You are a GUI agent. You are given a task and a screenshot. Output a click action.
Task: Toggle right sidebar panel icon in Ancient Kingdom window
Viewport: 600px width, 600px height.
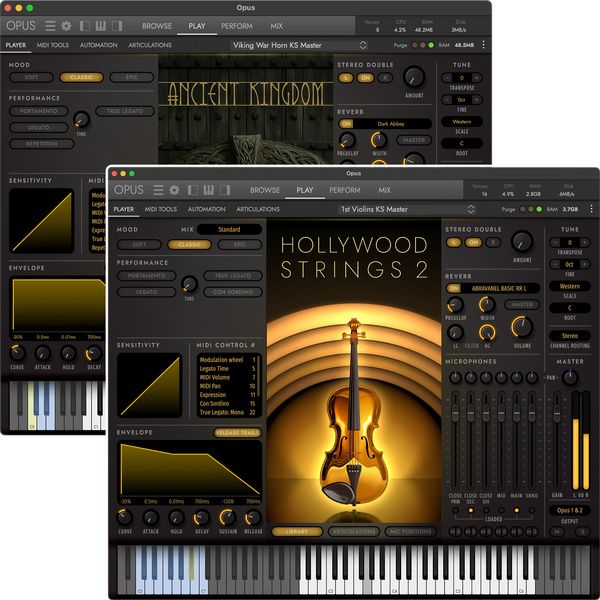tap(117, 26)
